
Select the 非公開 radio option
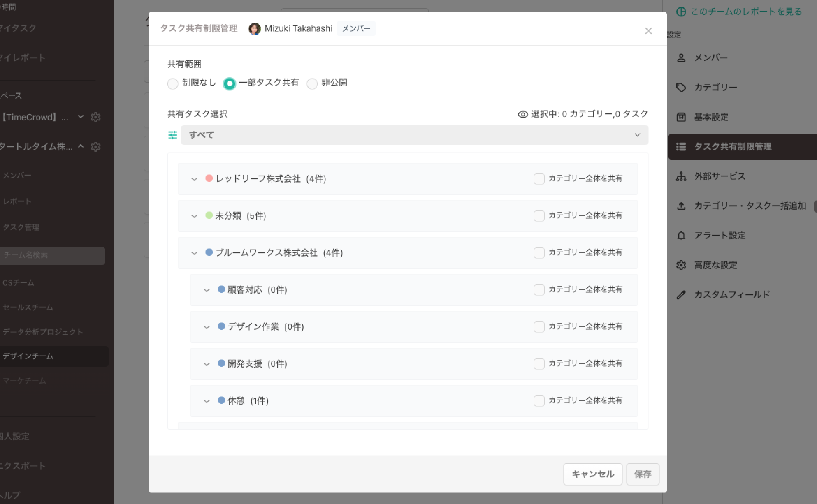coord(312,83)
